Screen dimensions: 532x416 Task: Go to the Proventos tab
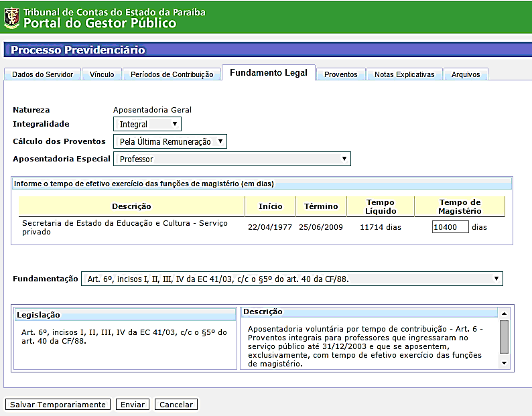coord(340,74)
